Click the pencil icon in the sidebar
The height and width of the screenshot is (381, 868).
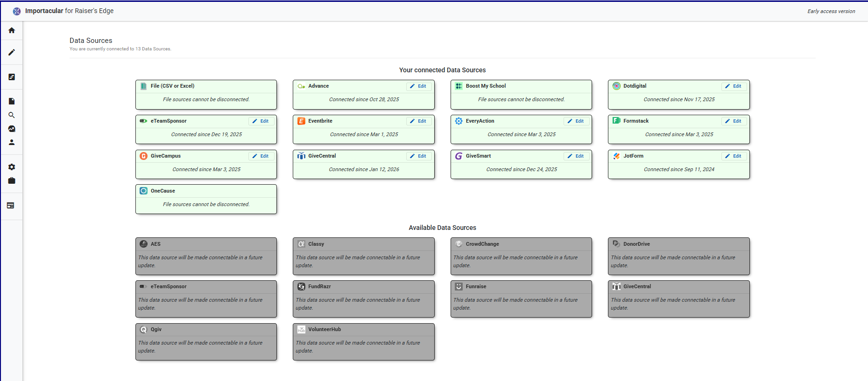coord(12,52)
